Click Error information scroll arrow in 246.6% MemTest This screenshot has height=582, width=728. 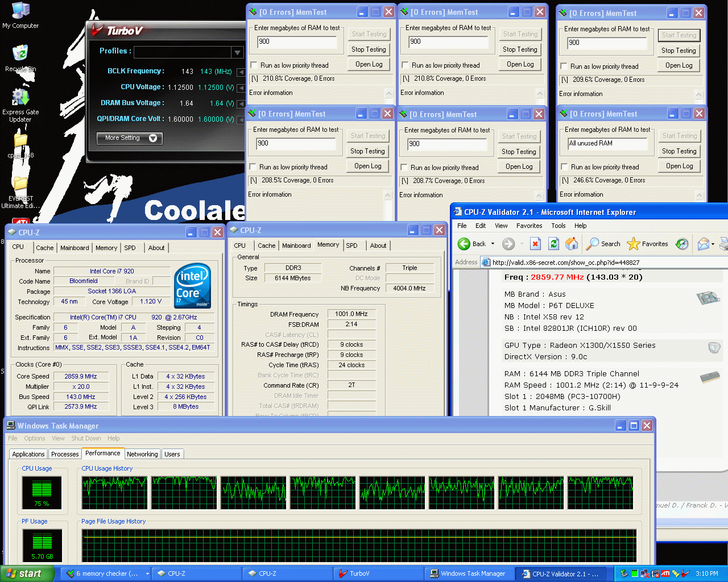(x=698, y=195)
